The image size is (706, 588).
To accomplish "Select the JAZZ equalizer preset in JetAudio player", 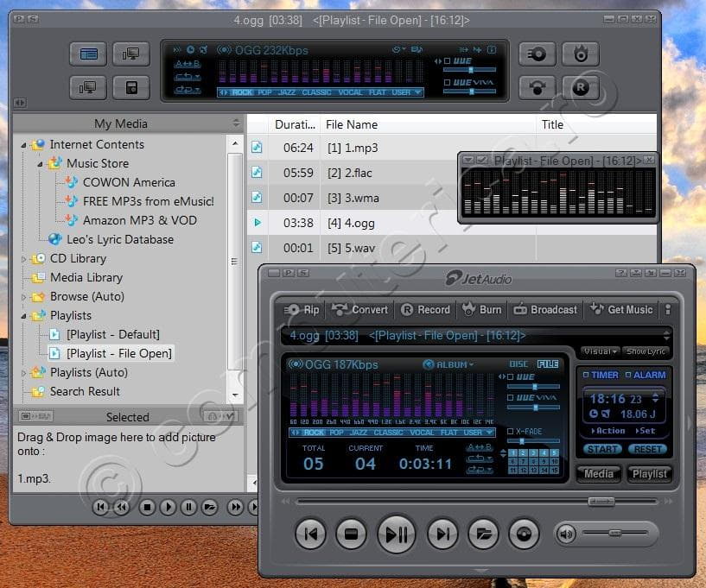I will coord(359,433).
